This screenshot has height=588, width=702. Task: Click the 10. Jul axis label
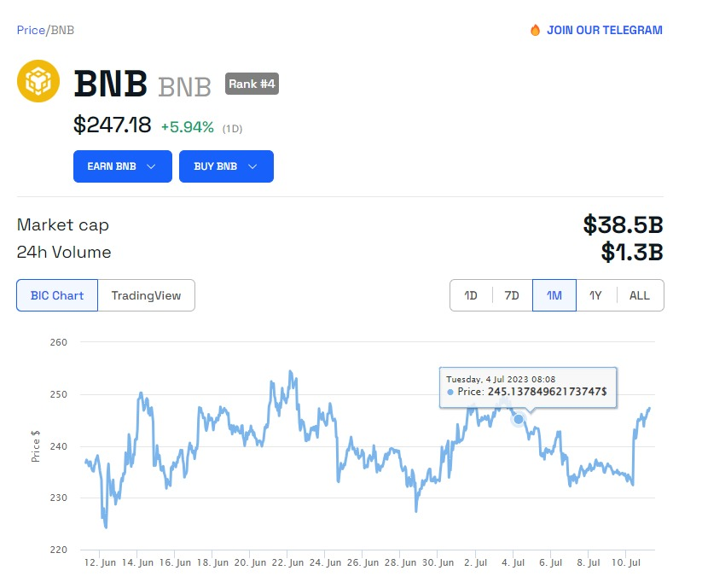tap(626, 562)
